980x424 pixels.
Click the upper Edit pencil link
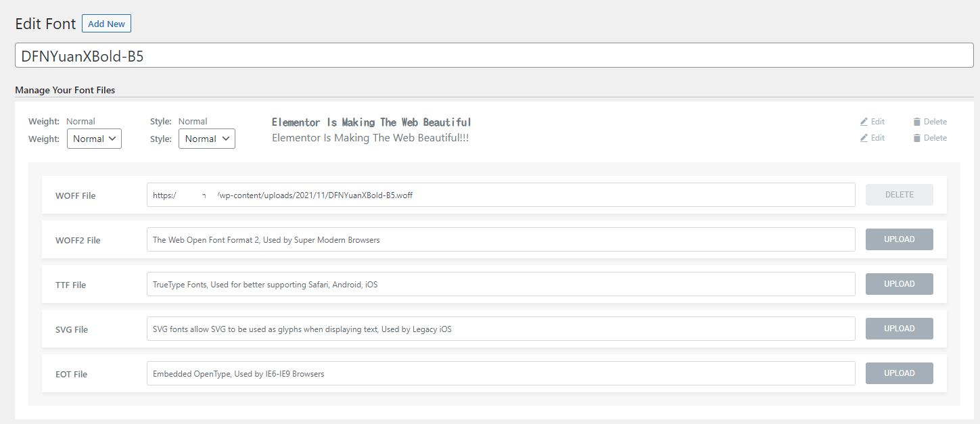coord(872,122)
